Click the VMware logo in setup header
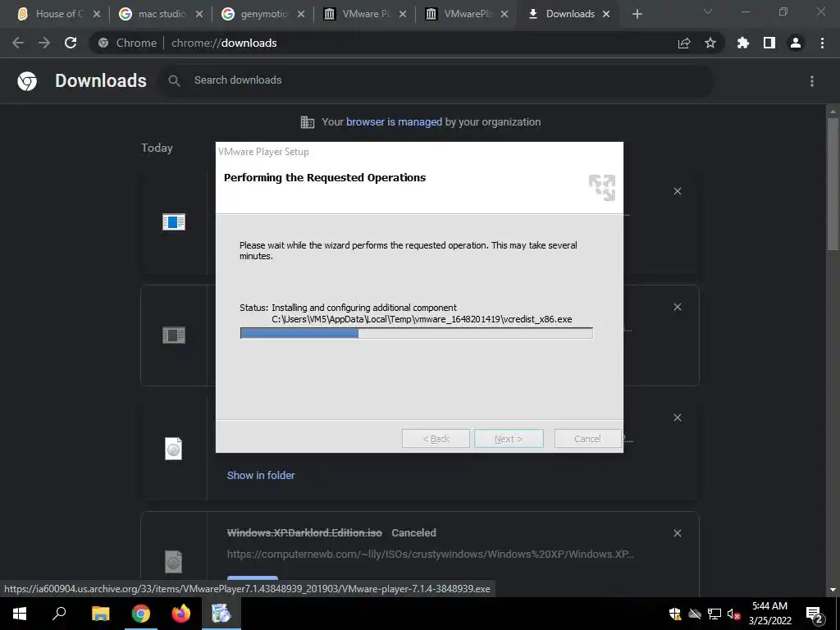The width and height of the screenshot is (840, 630). click(602, 188)
